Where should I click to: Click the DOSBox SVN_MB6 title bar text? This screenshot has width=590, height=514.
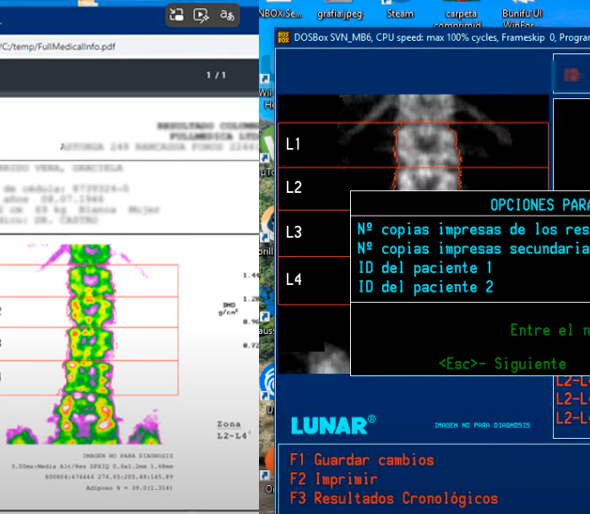(x=442, y=38)
